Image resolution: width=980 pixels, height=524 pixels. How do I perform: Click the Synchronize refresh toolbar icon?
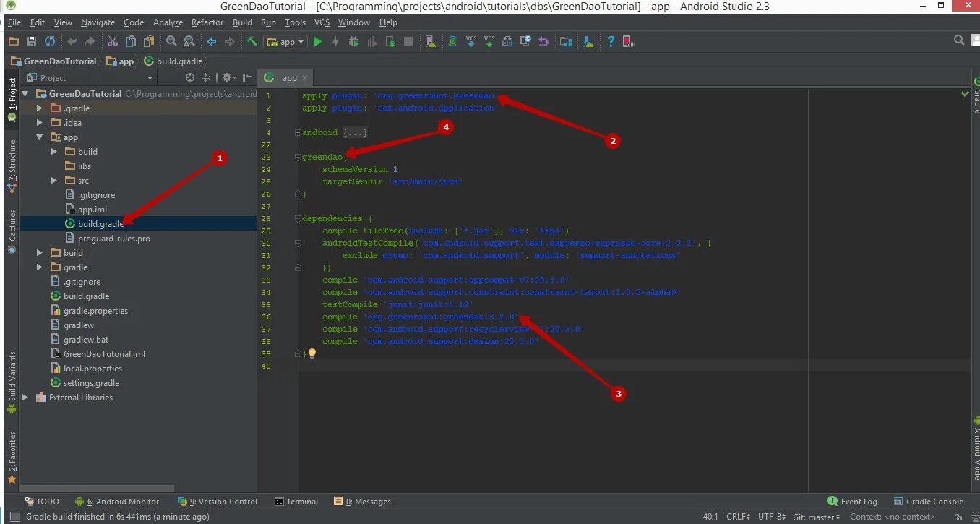tap(50, 42)
